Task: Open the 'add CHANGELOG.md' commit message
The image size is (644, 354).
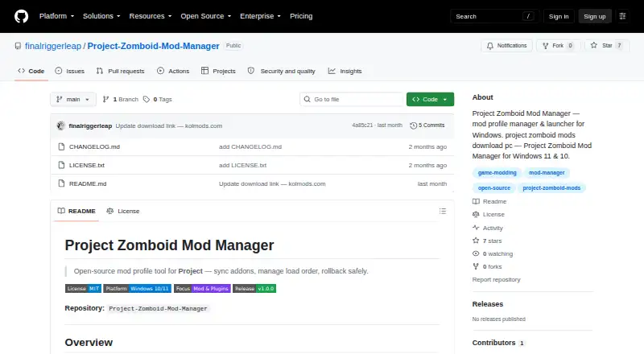Action: [x=250, y=146]
